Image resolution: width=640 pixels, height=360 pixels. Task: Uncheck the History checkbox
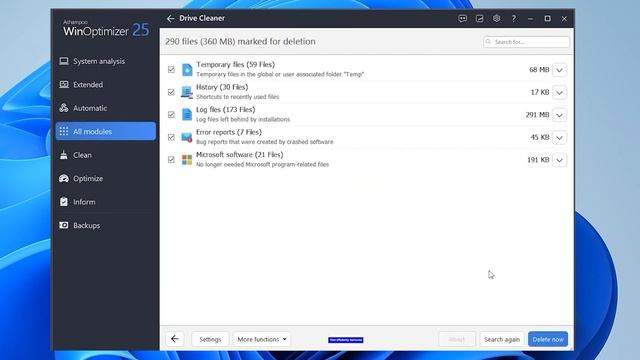pyautogui.click(x=171, y=92)
